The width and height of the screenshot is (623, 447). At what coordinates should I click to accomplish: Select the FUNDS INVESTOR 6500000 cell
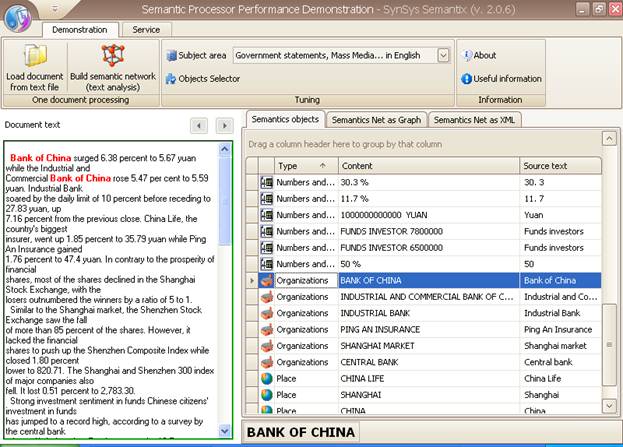click(429, 248)
